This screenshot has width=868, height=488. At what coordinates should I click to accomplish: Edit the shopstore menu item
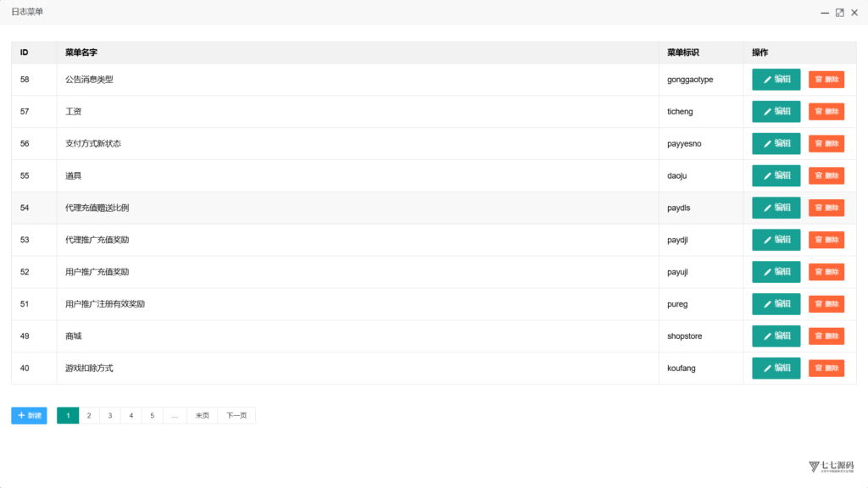click(776, 335)
